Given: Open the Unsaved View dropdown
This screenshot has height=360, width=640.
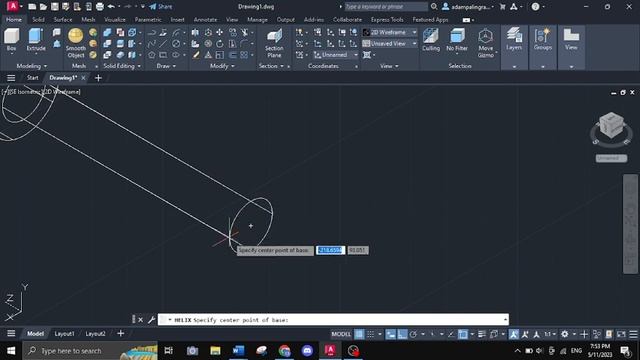Looking at the screenshot, I should pos(390,43).
